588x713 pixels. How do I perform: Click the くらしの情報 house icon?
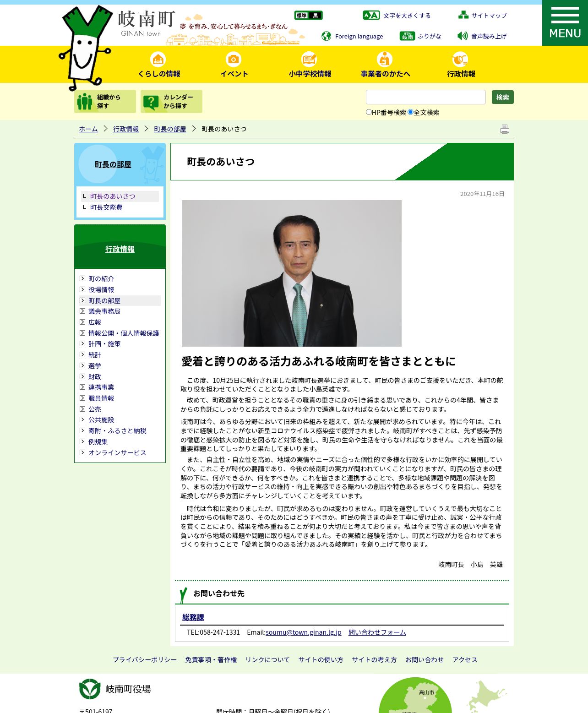[x=158, y=60]
